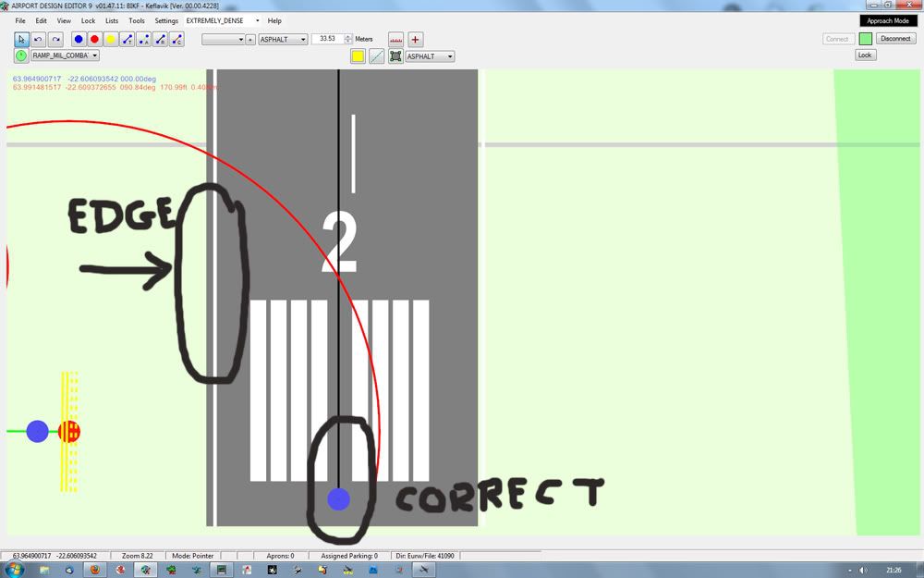The image size is (924, 578).
Task: Select the red circle node tool
Action: pos(94,39)
